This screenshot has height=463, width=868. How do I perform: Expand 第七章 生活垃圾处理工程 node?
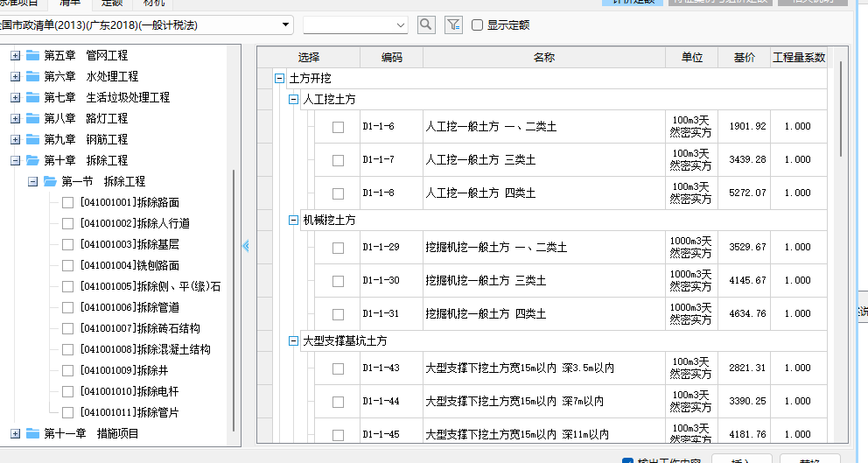(16, 97)
